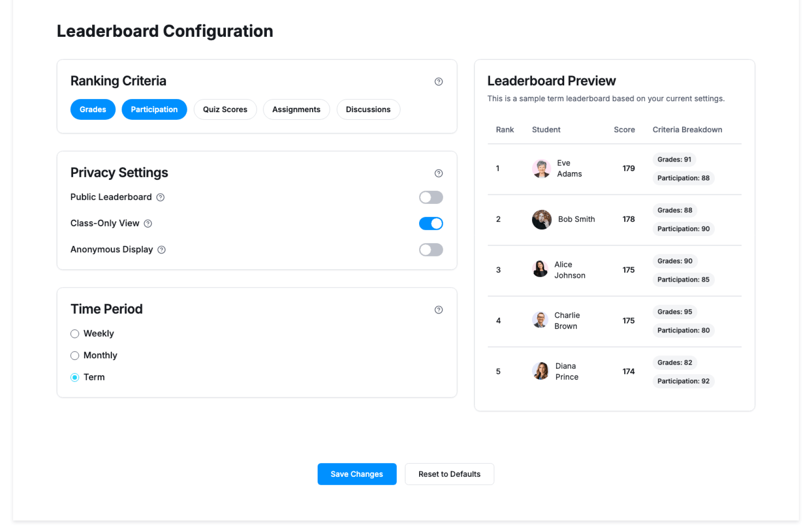
Task: Enable Anonymous Display switch
Action: click(431, 250)
